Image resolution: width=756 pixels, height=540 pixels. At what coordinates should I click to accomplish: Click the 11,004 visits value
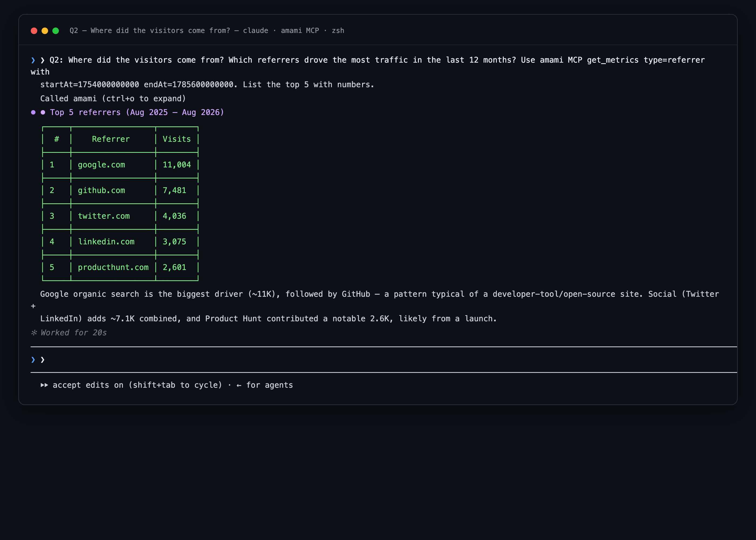177,165
